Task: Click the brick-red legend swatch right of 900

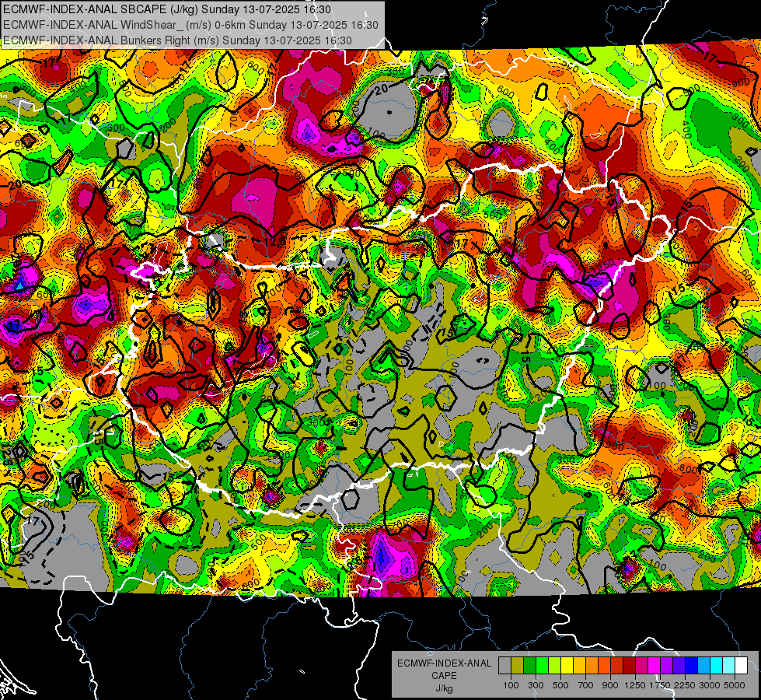Action: (x=617, y=665)
